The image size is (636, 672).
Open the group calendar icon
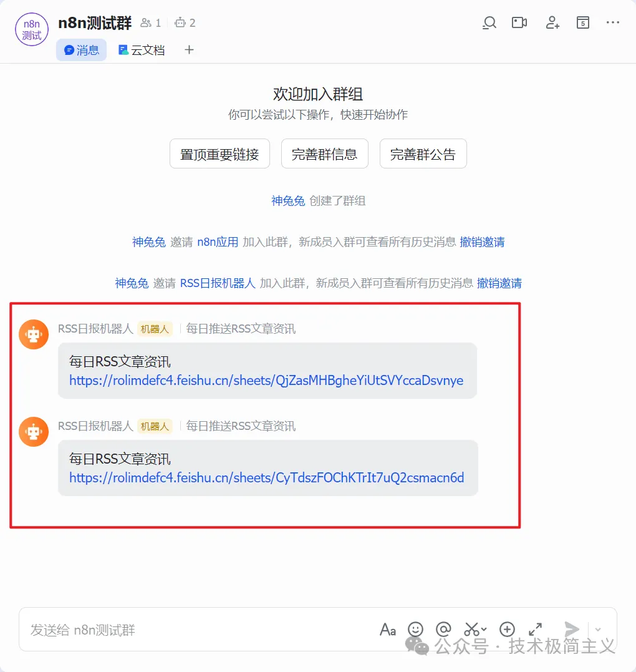point(582,22)
